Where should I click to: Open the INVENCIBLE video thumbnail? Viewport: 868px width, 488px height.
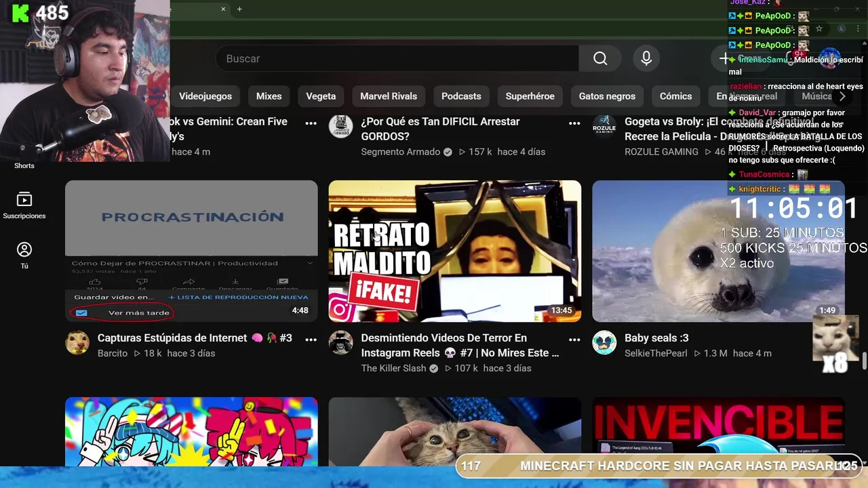(718, 432)
